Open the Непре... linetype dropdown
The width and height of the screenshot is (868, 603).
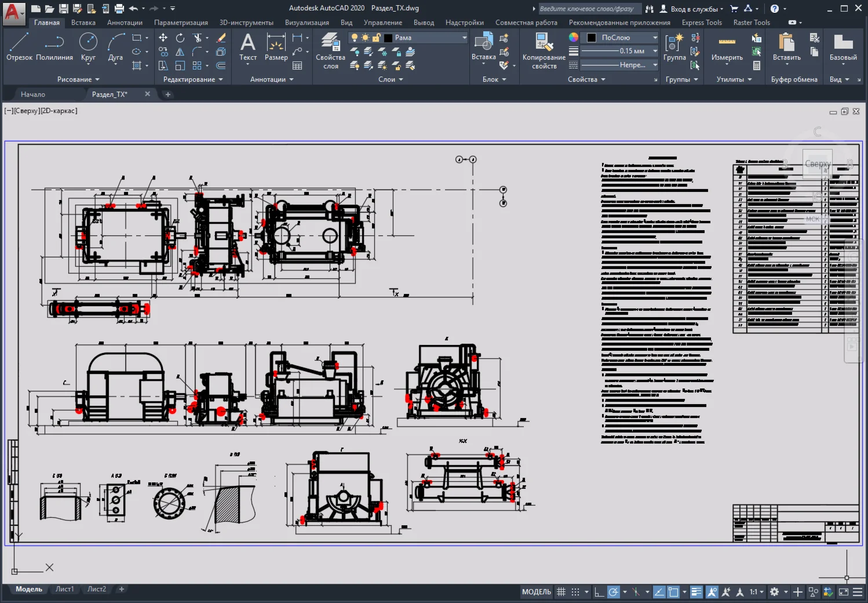pos(619,65)
